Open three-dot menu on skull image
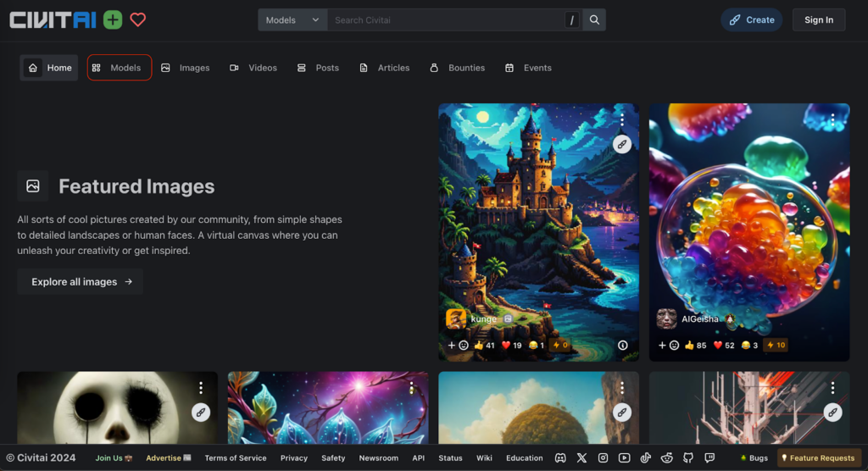 (x=201, y=388)
